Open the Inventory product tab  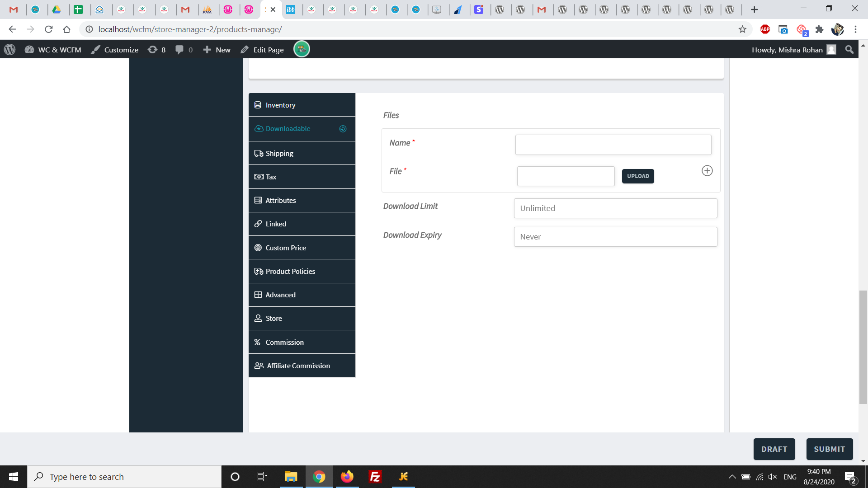click(302, 105)
